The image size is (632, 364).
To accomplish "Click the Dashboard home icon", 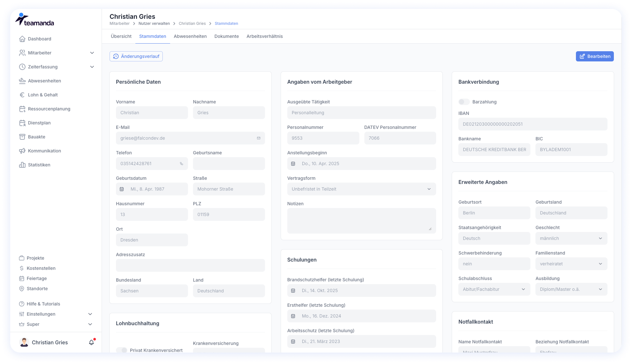I will pos(22,39).
